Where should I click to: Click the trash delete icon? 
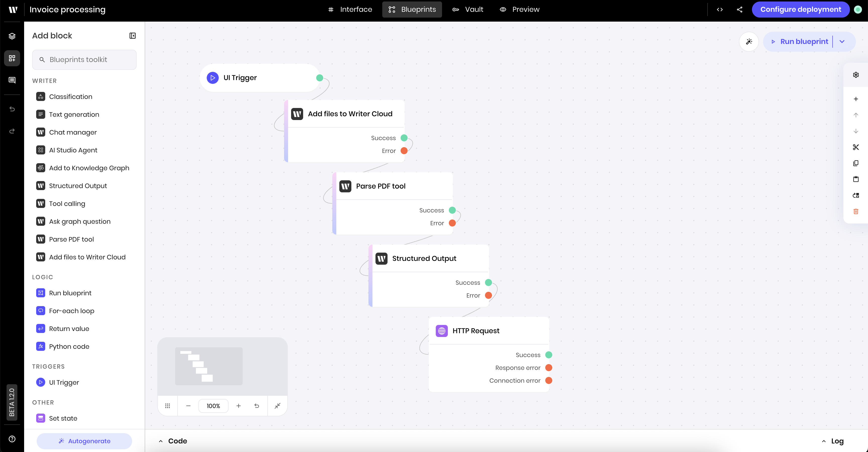pyautogui.click(x=855, y=211)
